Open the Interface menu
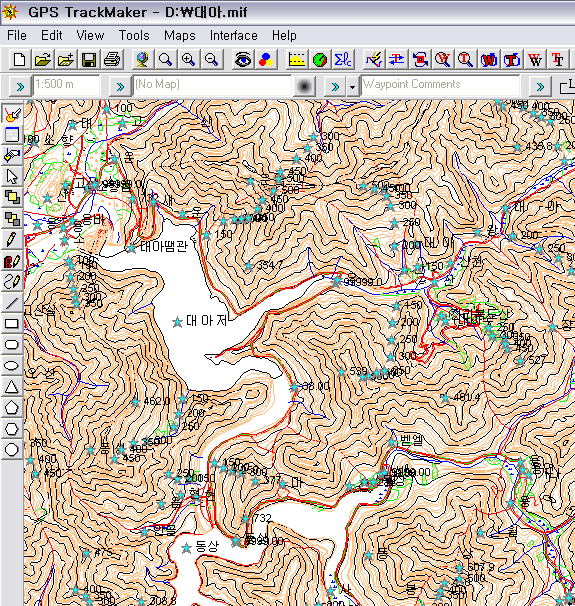 pos(233,36)
